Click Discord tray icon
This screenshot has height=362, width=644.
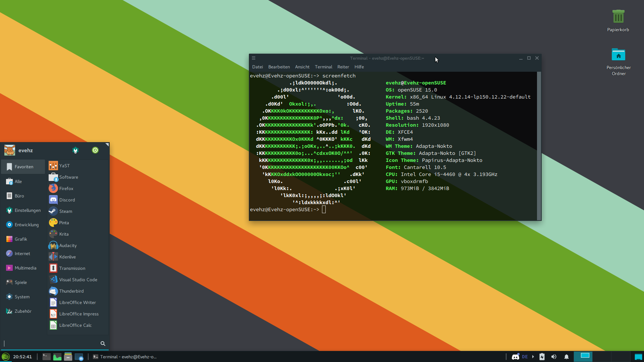516,357
